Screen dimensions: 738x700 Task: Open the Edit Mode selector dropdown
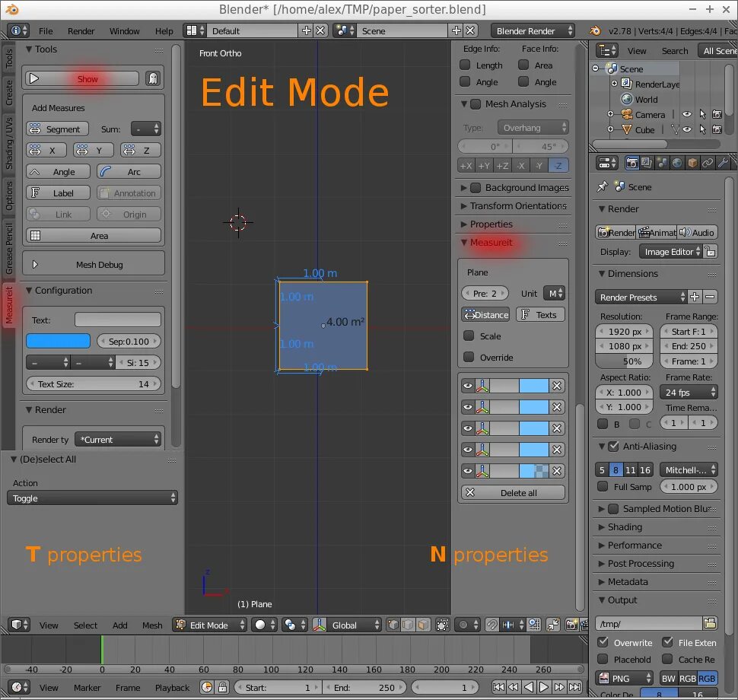pos(209,625)
